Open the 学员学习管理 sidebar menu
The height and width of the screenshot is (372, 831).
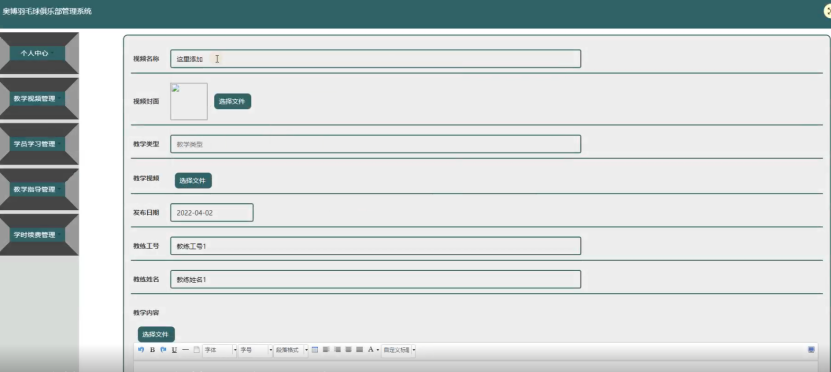point(37,144)
